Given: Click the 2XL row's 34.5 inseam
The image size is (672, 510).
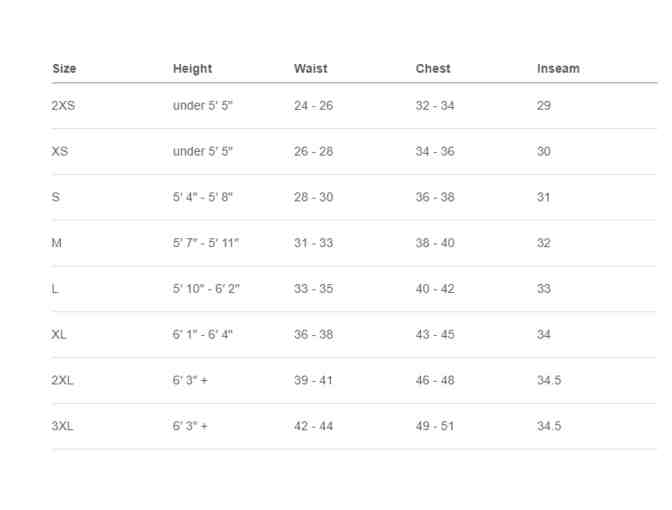Looking at the screenshot, I should [549, 380].
